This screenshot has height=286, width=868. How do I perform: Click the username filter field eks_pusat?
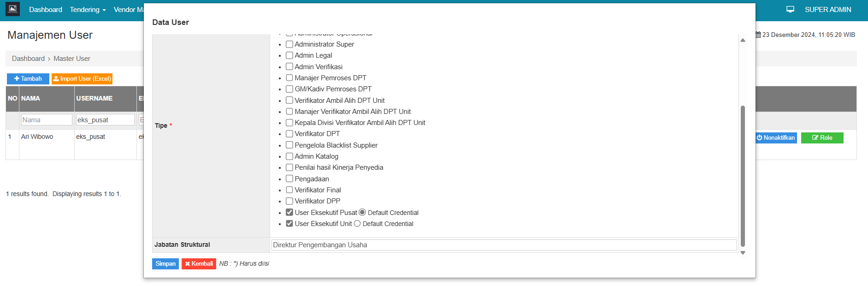click(x=105, y=120)
